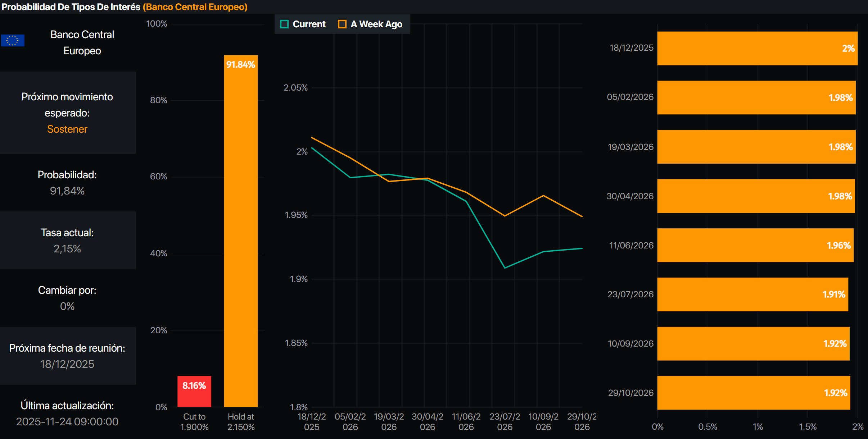Click the 29/10/2026 horizontal bar
The image size is (868, 439).
coord(753,393)
